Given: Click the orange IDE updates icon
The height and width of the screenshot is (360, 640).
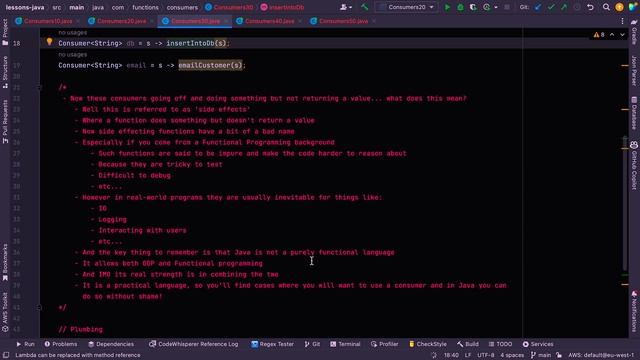Looking at the screenshot, I should coord(619,7).
